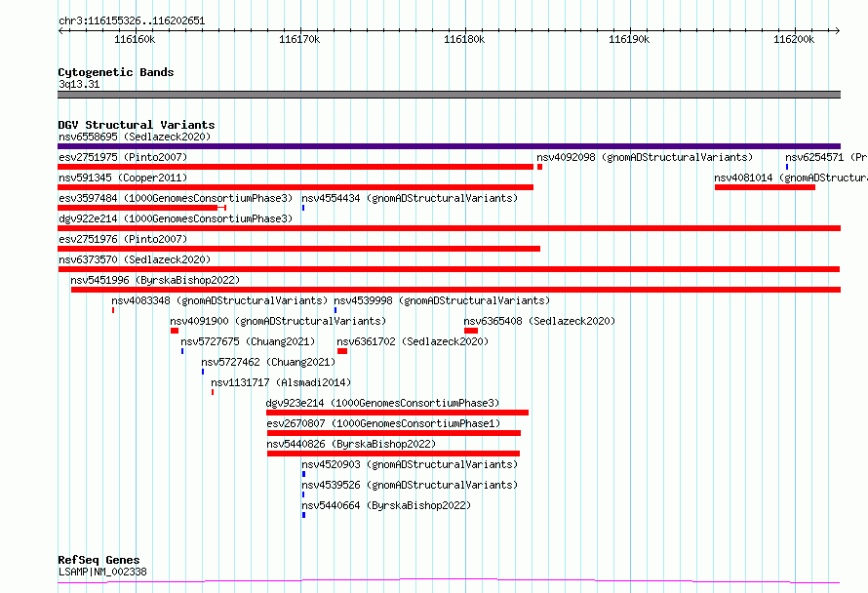Click the nsv591345 (Cooper2011) label

click(123, 178)
